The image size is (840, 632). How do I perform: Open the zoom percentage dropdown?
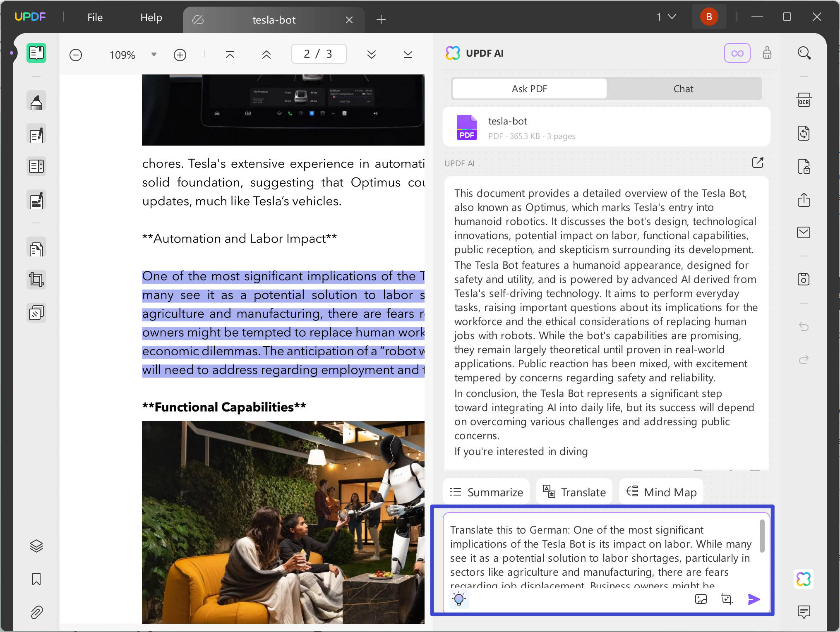click(x=153, y=54)
